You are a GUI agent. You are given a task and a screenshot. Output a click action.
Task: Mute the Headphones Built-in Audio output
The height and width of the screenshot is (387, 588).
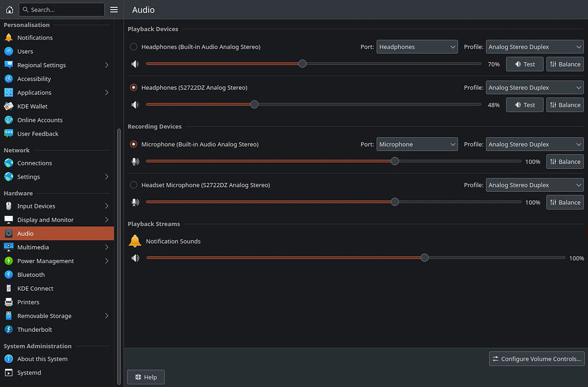135,64
